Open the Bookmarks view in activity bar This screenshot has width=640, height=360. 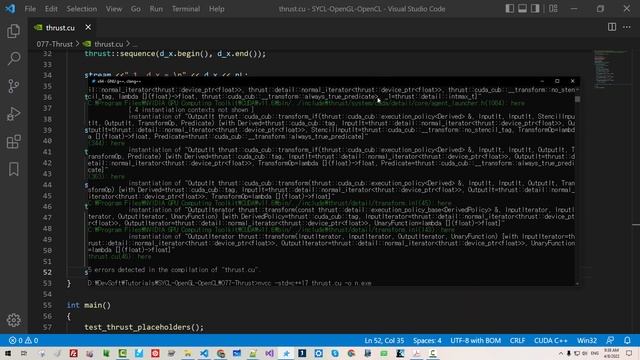[13, 169]
